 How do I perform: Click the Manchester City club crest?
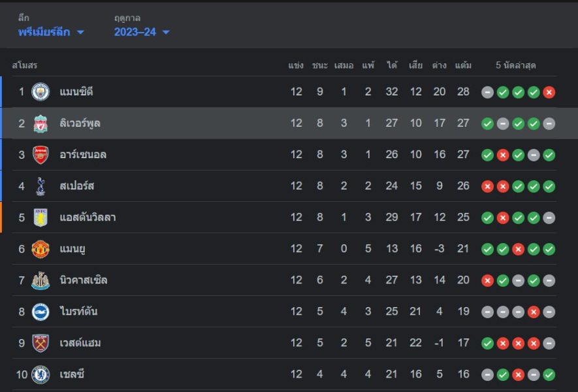coord(40,92)
